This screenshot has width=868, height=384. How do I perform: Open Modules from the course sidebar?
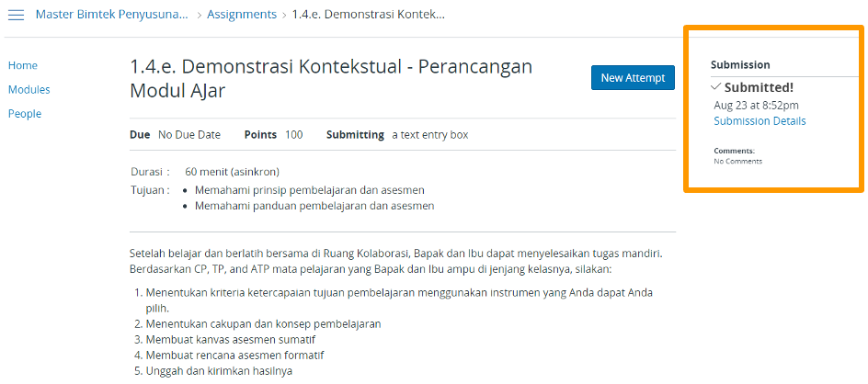(29, 90)
